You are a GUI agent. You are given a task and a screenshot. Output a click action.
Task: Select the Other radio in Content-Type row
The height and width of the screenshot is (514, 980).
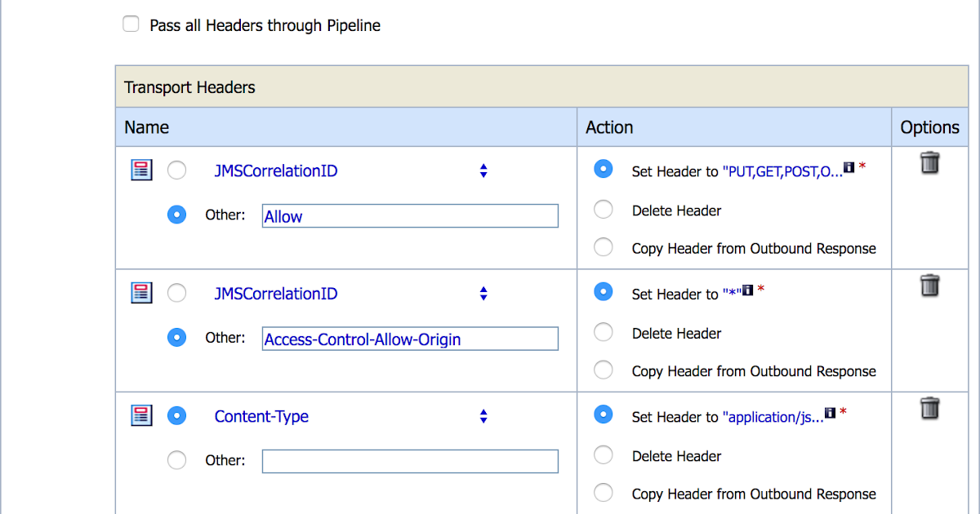tap(176, 459)
